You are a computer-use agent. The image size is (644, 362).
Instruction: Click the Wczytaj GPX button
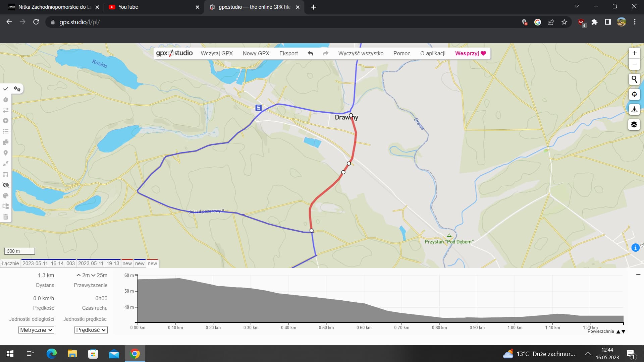217,53
